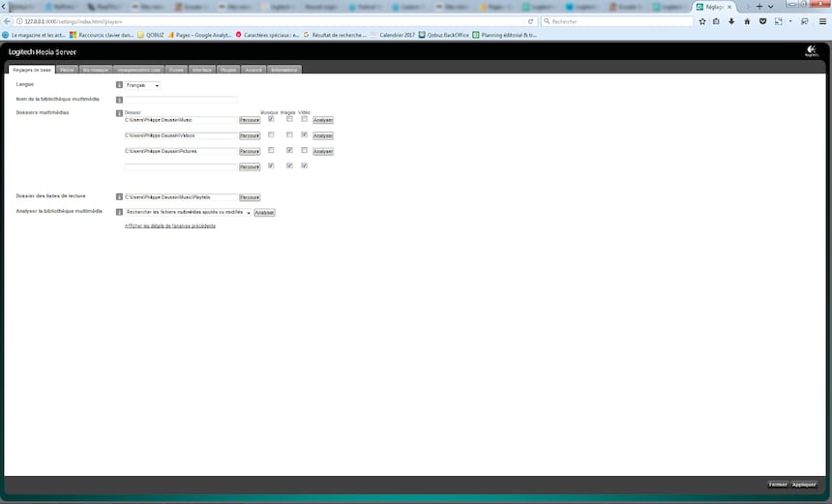This screenshot has height=504, width=832.
Task: Click info icon for Dossier des listes de lecture
Action: click(119, 196)
